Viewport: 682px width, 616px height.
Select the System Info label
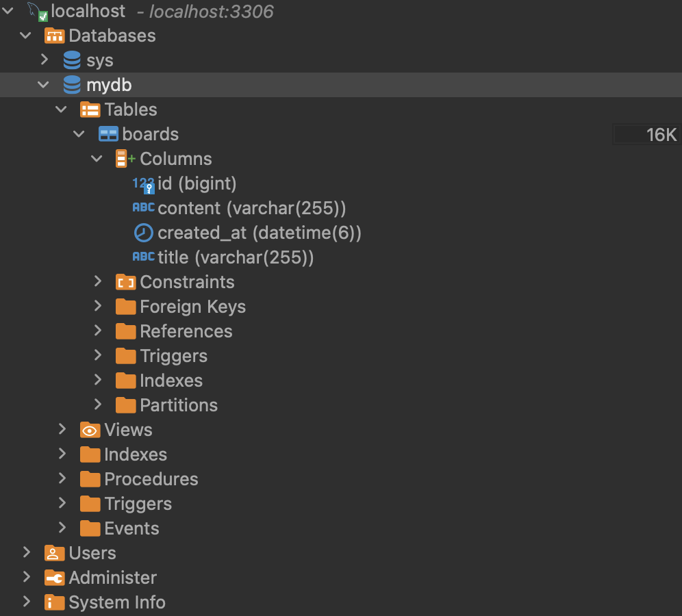coord(117,602)
